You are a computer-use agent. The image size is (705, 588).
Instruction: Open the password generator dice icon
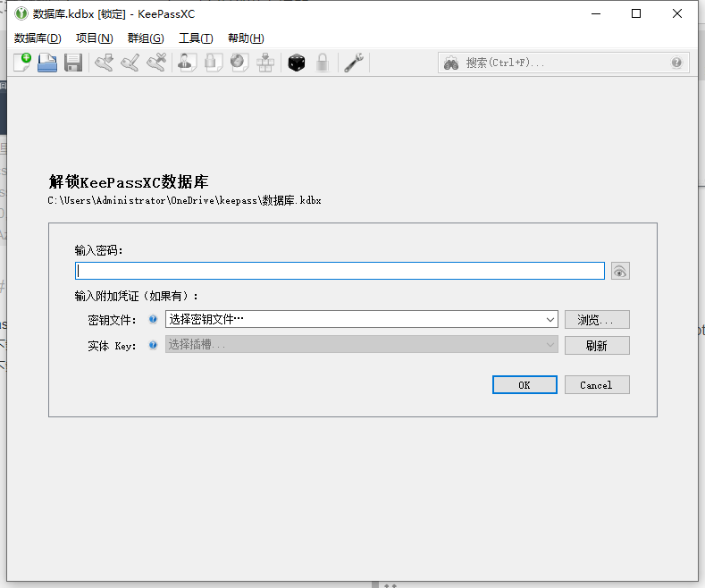[x=297, y=63]
